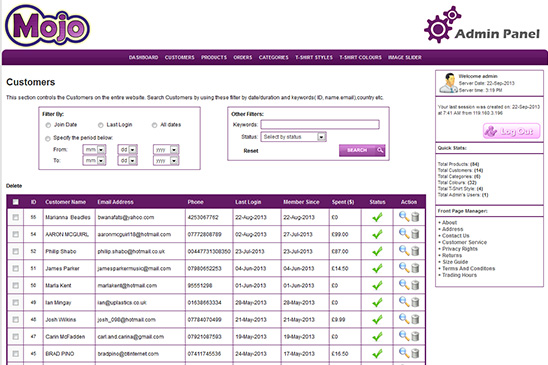Open the From year dropdown
The height and width of the screenshot is (365, 548).
pyautogui.click(x=166, y=150)
